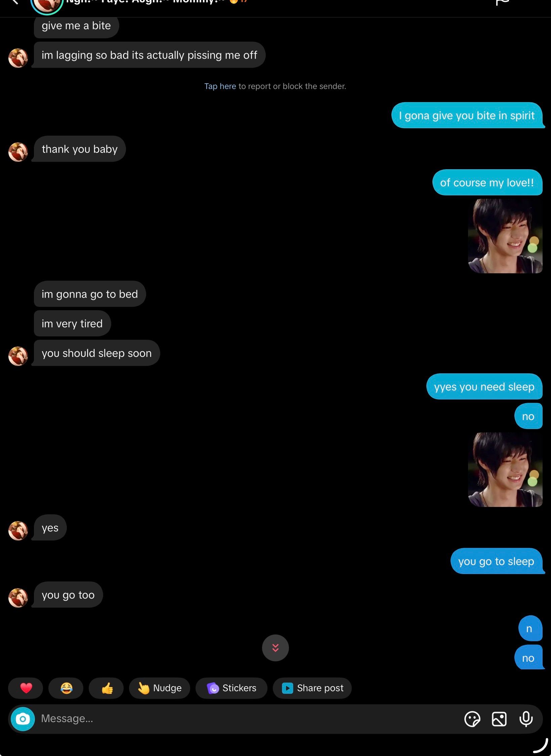Open the first sent smiling photo

point(505,236)
